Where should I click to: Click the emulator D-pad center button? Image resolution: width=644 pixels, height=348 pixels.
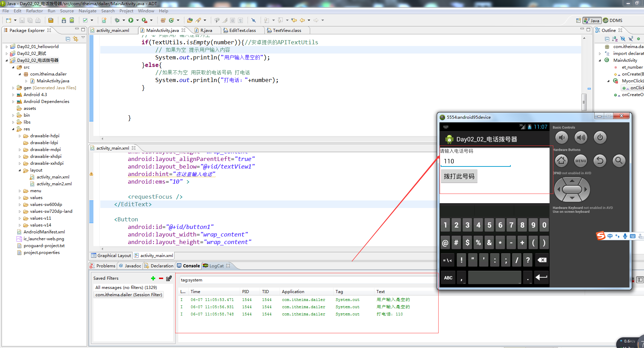coord(572,189)
